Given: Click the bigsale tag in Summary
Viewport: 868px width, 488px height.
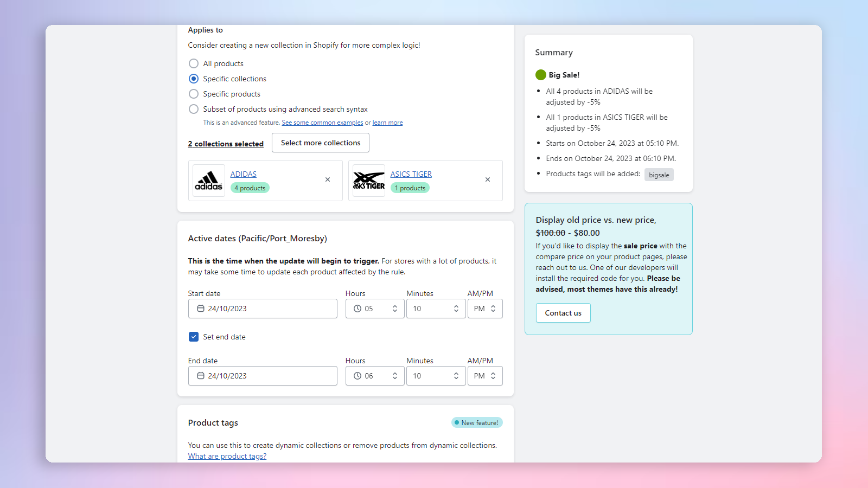Looking at the screenshot, I should pyautogui.click(x=659, y=175).
